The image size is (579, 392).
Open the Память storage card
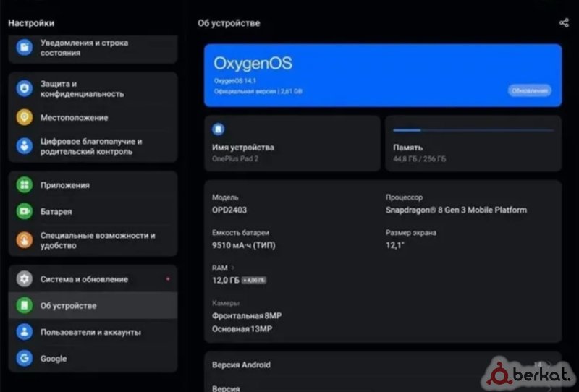coord(473,143)
